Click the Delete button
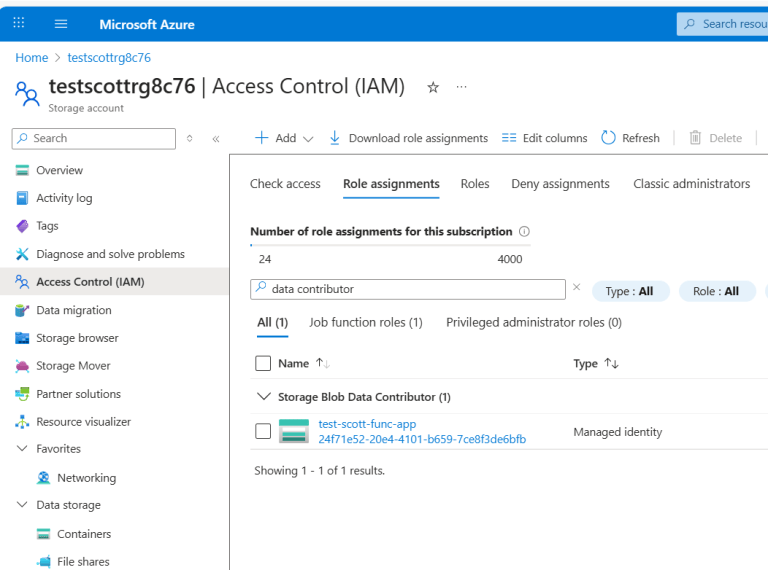This screenshot has height=570, width=768. (x=716, y=138)
